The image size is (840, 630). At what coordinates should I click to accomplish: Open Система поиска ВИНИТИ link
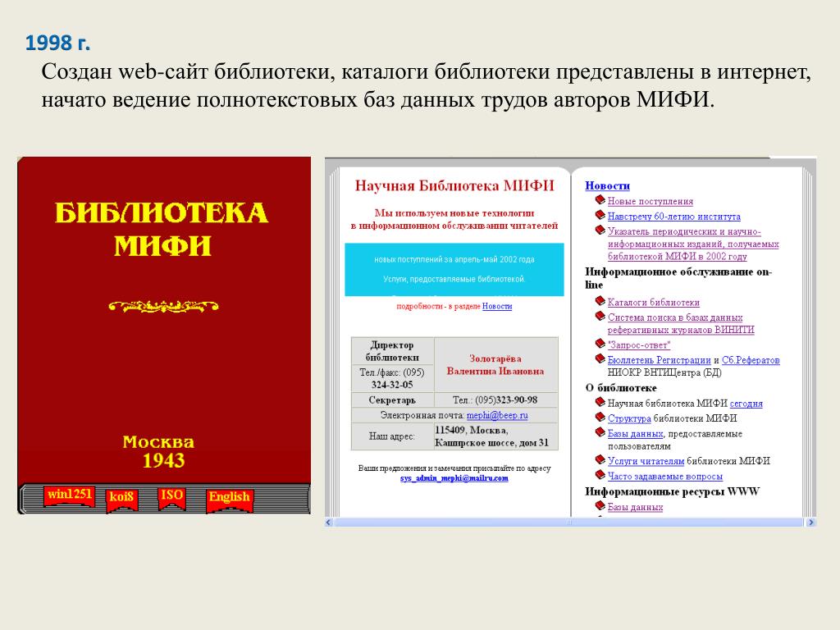(x=680, y=323)
